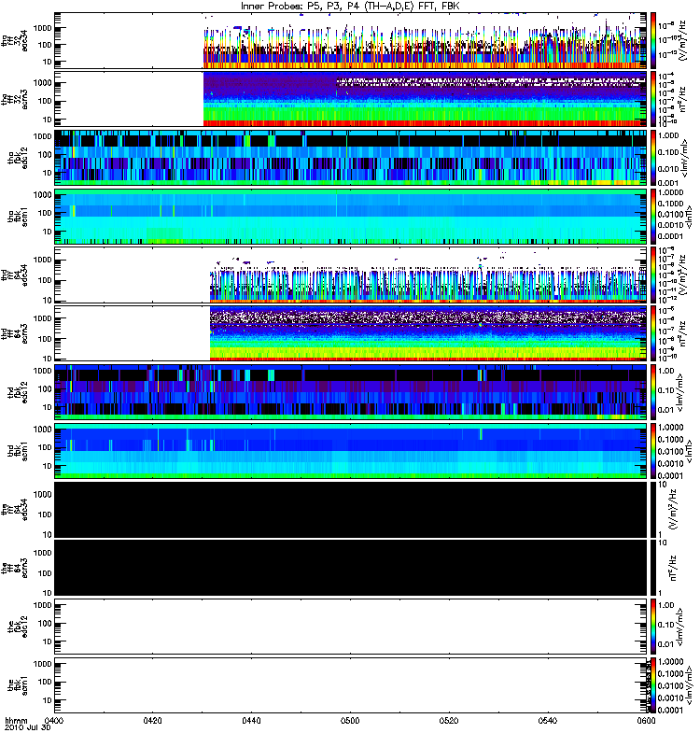Click the color bar of thd fbk edc12 panel
700x747 pixels.
pyautogui.click(x=653, y=392)
